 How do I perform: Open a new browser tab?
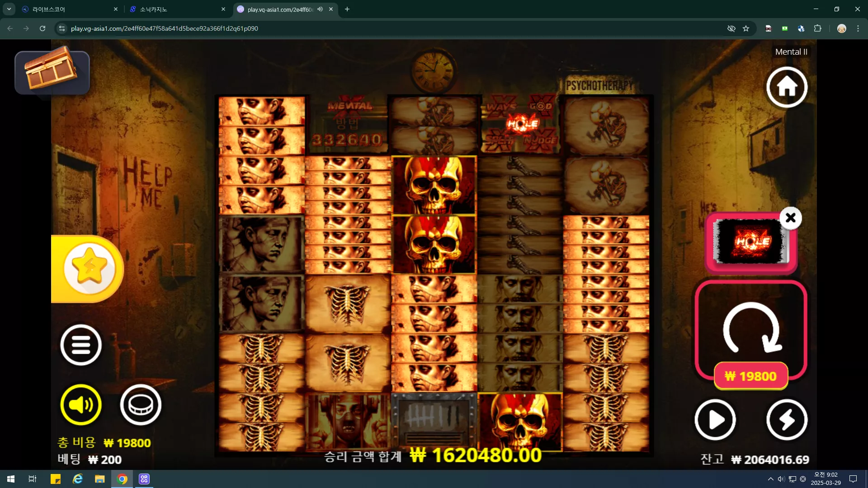point(347,9)
